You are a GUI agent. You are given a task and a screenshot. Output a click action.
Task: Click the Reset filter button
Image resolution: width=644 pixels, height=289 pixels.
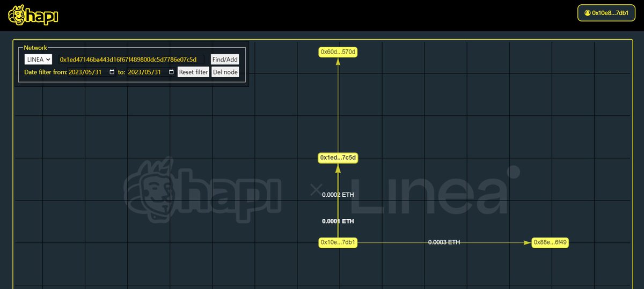(x=193, y=72)
